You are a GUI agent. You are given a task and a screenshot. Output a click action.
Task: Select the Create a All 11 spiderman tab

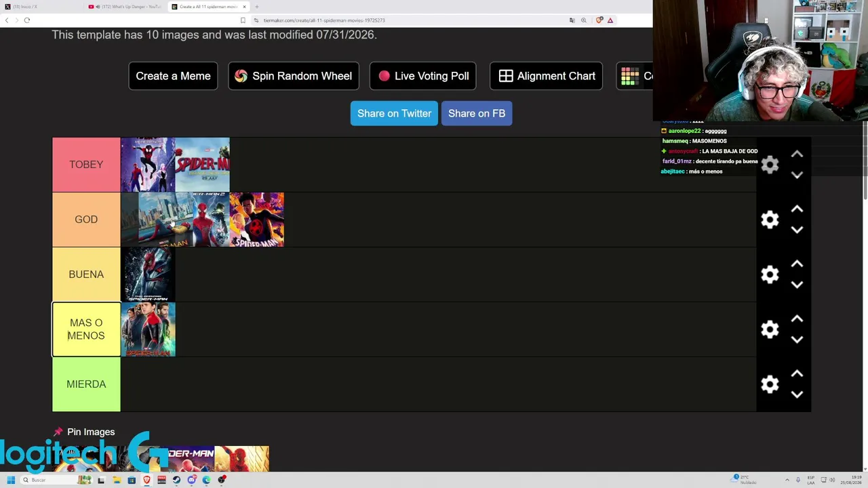click(x=208, y=7)
